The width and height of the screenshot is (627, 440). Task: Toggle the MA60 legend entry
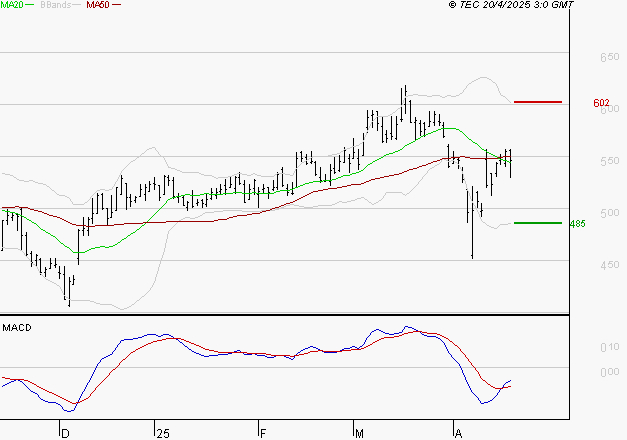pyautogui.click(x=98, y=6)
